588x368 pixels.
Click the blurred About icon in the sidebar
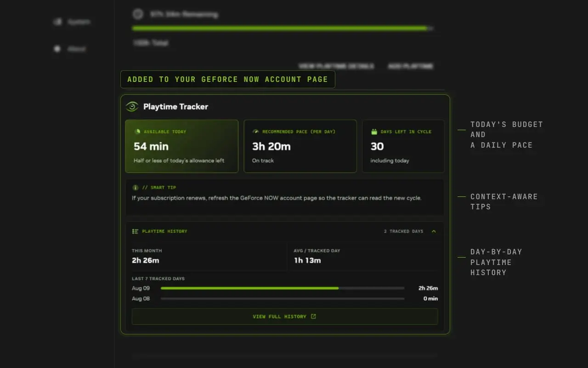(57, 48)
